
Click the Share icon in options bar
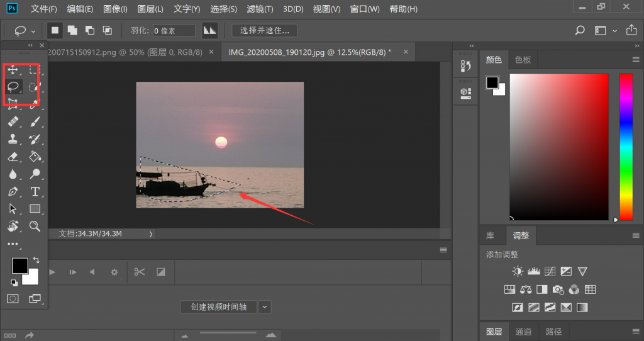631,30
